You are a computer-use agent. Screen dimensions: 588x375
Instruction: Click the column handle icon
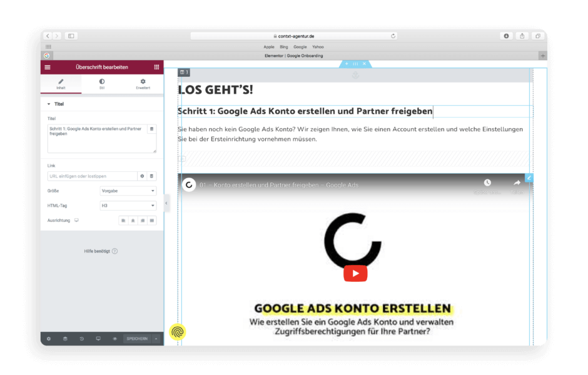(184, 72)
